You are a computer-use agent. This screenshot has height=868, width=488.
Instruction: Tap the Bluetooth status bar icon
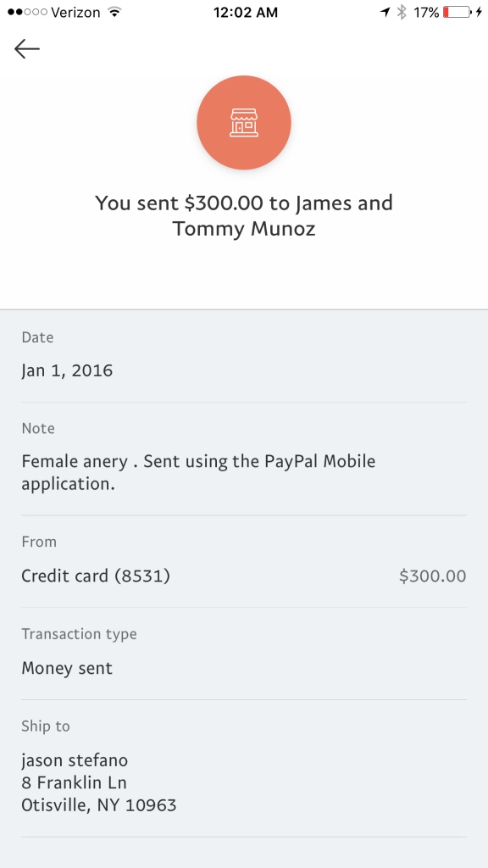[x=402, y=12]
